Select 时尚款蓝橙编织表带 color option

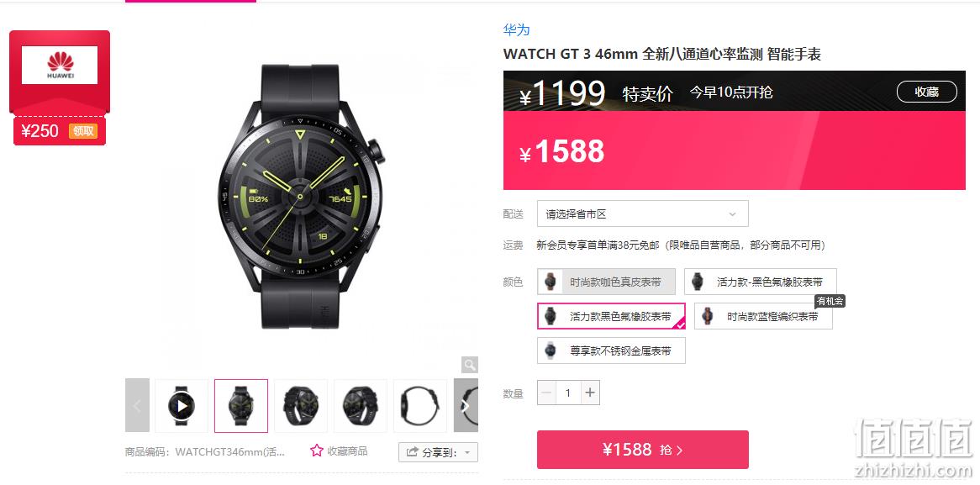(x=763, y=316)
